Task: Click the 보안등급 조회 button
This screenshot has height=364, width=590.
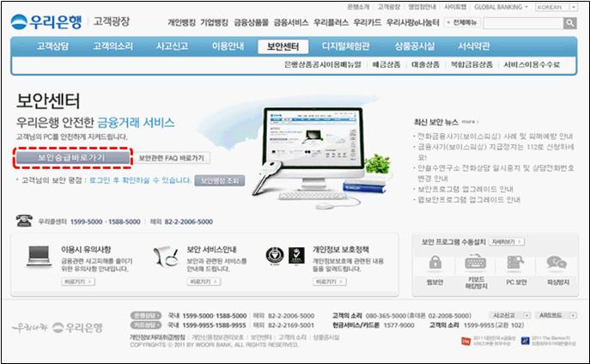Action: 220,181
